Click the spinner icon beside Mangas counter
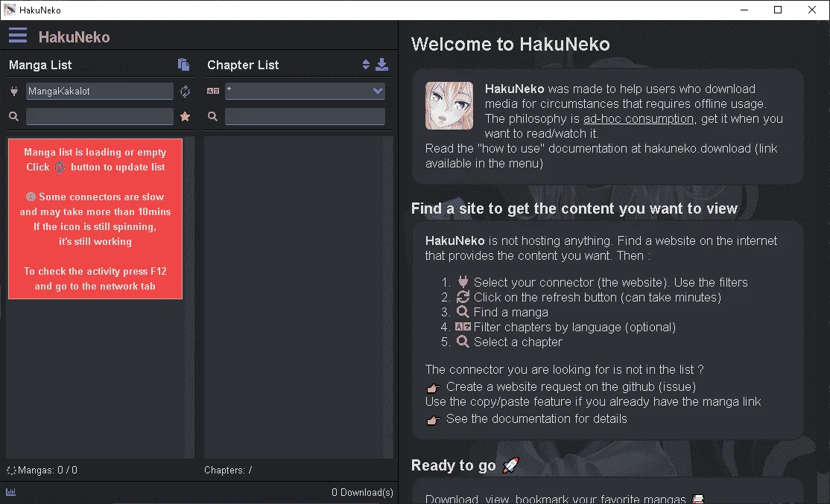Image resolution: width=830 pixels, height=504 pixels. tap(11, 470)
